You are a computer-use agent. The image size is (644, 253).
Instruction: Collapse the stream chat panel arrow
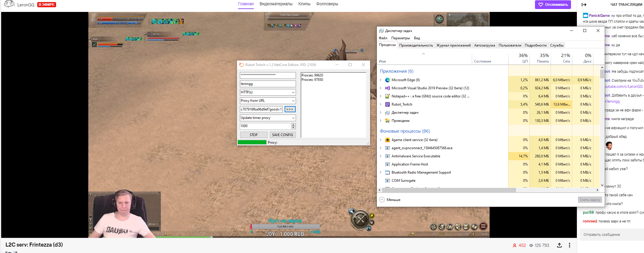584,5
